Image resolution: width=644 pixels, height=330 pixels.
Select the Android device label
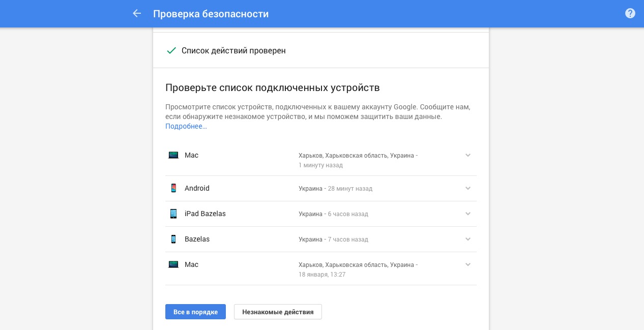pyautogui.click(x=197, y=188)
